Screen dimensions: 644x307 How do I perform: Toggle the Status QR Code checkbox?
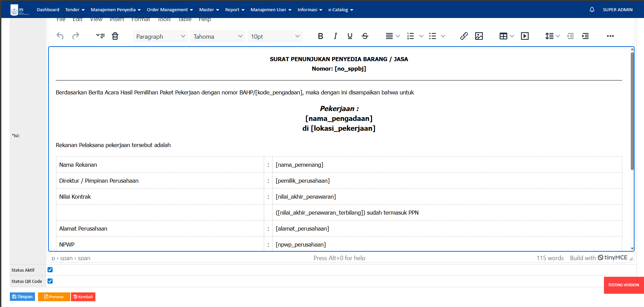50,281
